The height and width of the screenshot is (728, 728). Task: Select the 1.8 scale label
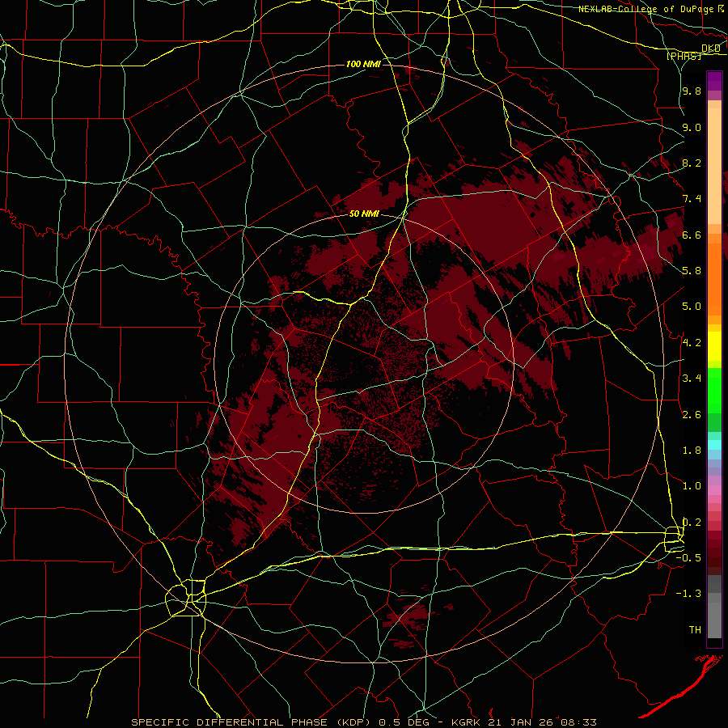(692, 451)
